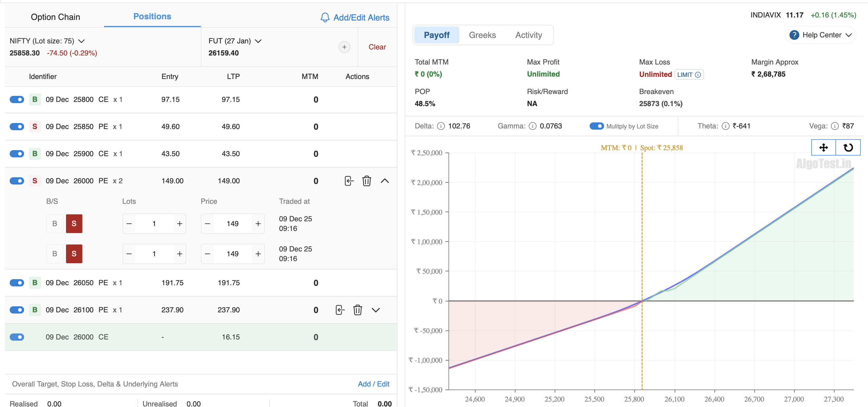The width and height of the screenshot is (868, 407).
Task: Click the pan/move chart icon
Action: coord(823,147)
